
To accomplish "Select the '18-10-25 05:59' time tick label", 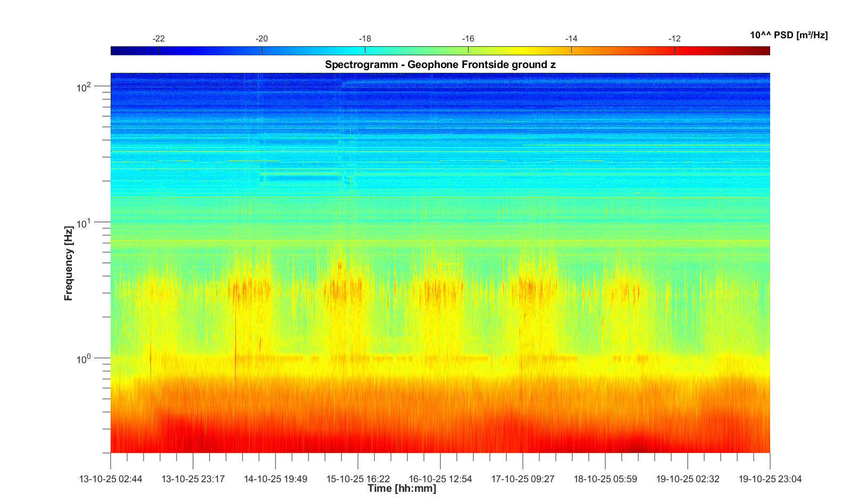I will (605, 479).
